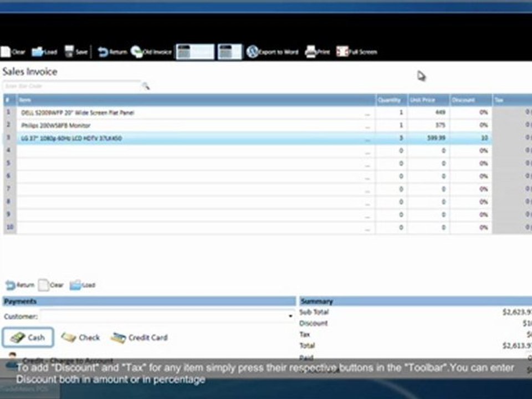Viewport: 532px width, 399px height.
Task: Click the Unit Price column header
Action: click(428, 100)
